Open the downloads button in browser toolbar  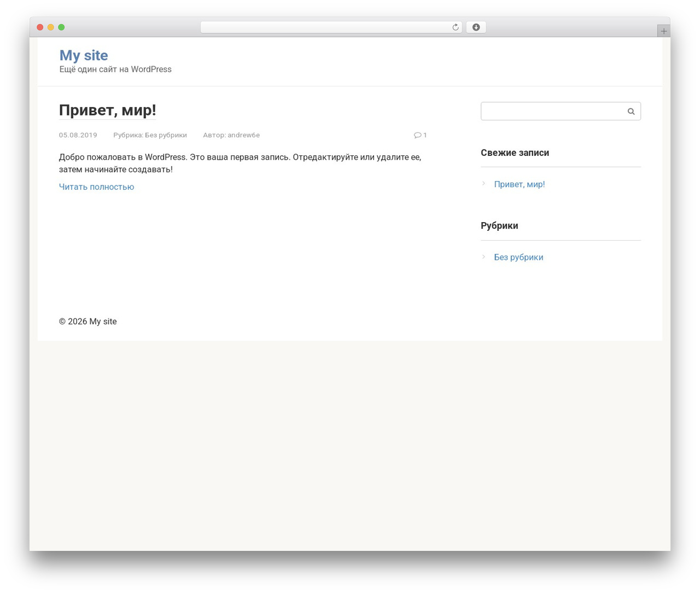click(476, 27)
